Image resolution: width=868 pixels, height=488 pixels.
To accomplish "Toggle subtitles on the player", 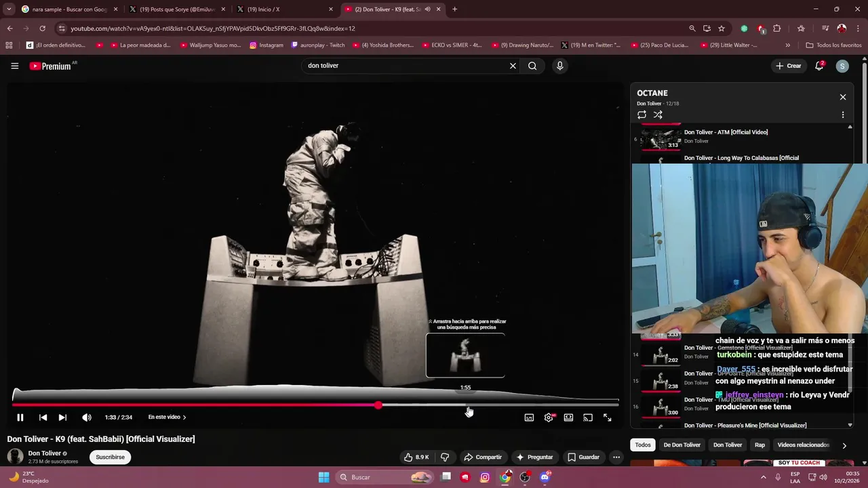I will (x=529, y=418).
